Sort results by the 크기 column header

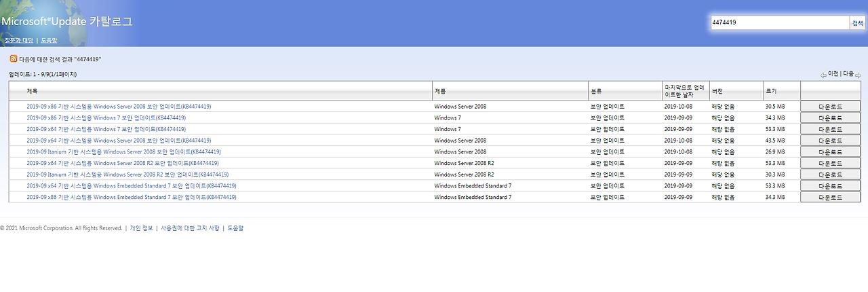coord(770,90)
